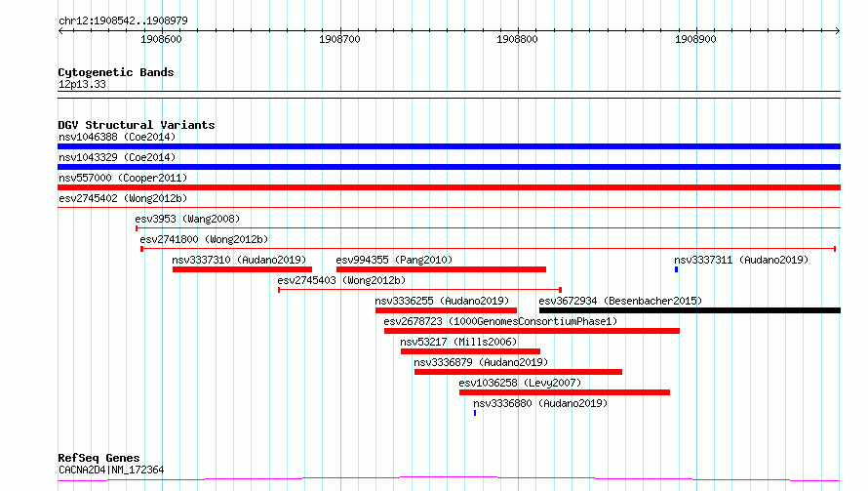
Task: Click the red bar of nsv3336879
Action: (518, 372)
